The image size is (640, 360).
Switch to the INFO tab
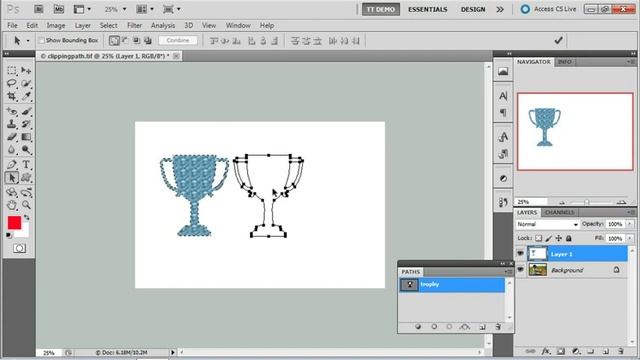(564, 62)
